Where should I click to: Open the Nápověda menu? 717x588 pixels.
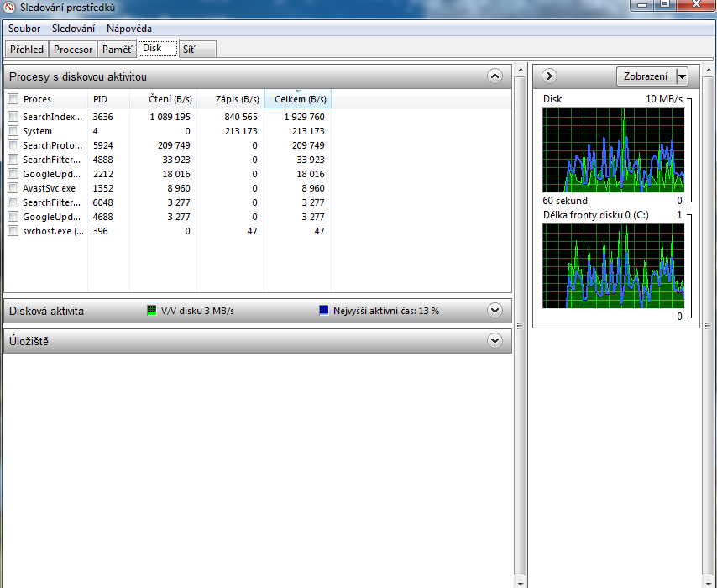point(129,29)
